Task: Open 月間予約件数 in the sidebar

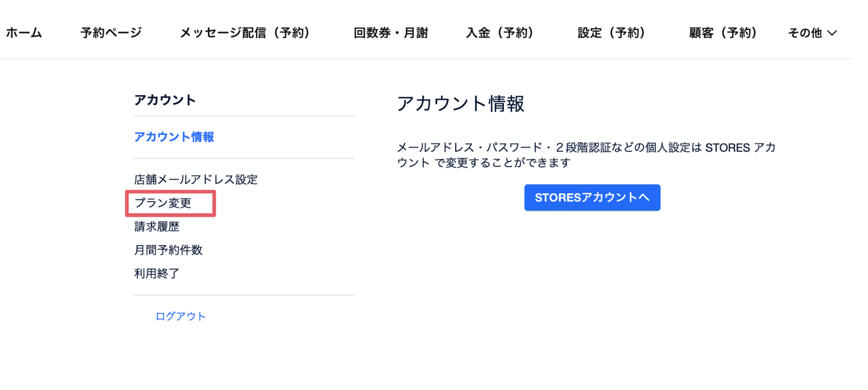Action: [168, 250]
